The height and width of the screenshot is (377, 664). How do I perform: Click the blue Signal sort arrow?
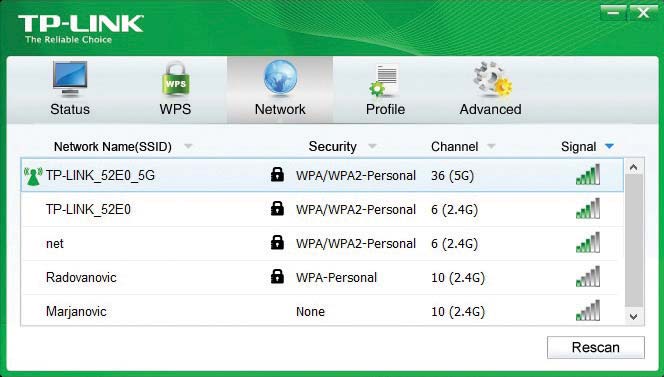tap(609, 147)
